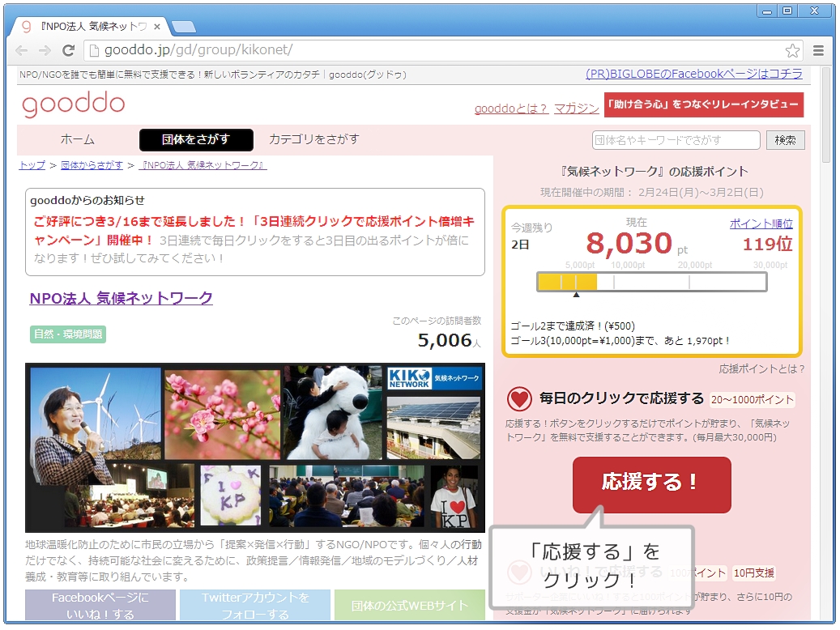Viewport: 840px width, 630px height.
Task: Click the 119位 rank value
Action: [767, 245]
